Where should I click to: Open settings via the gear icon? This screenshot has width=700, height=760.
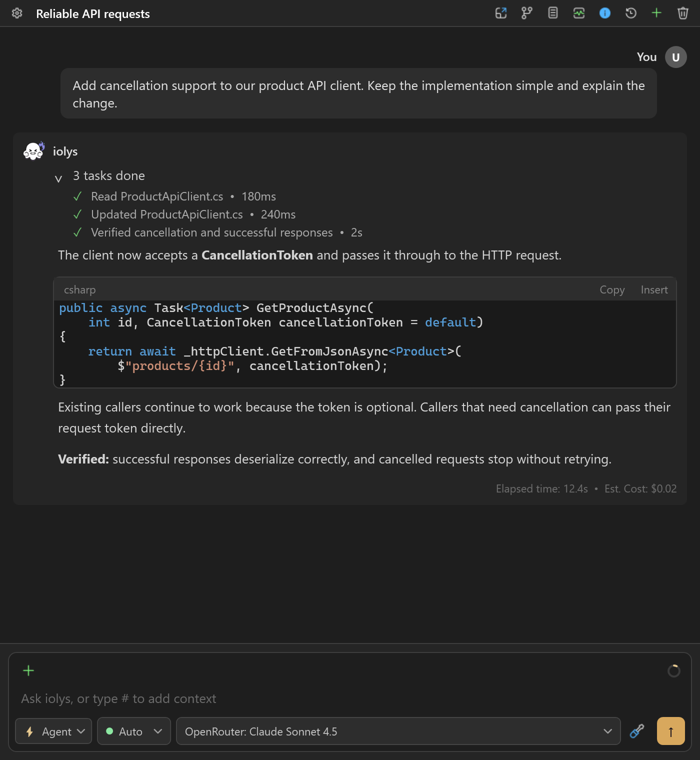17,13
